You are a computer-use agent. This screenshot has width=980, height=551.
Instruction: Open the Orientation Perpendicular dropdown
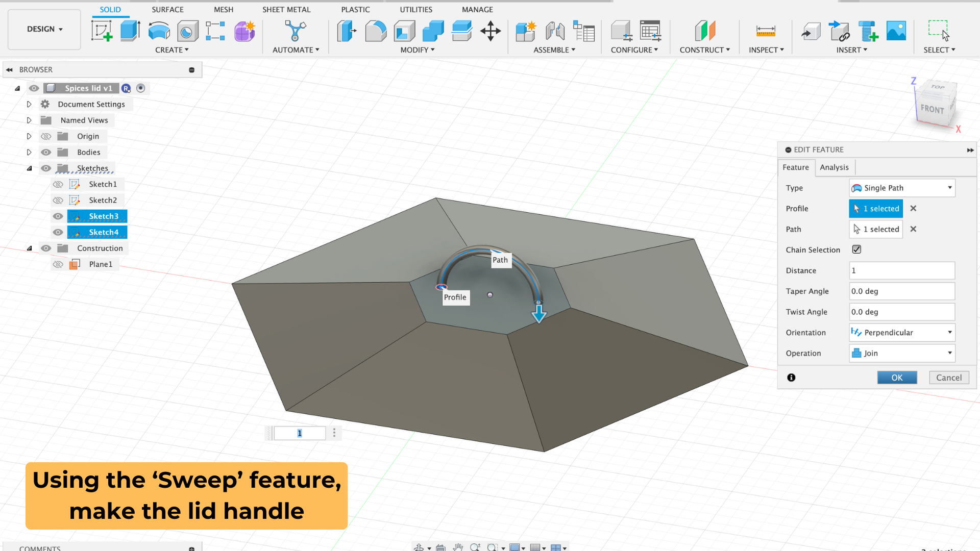click(x=902, y=333)
